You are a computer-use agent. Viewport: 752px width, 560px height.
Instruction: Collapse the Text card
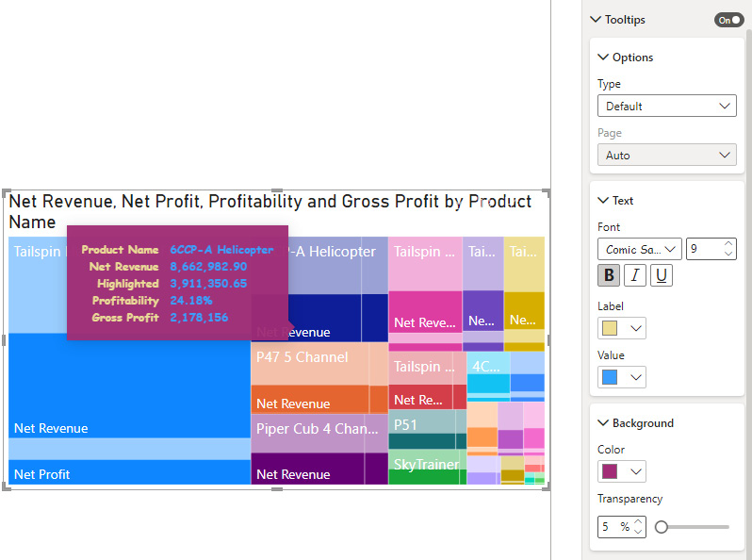pyautogui.click(x=603, y=201)
